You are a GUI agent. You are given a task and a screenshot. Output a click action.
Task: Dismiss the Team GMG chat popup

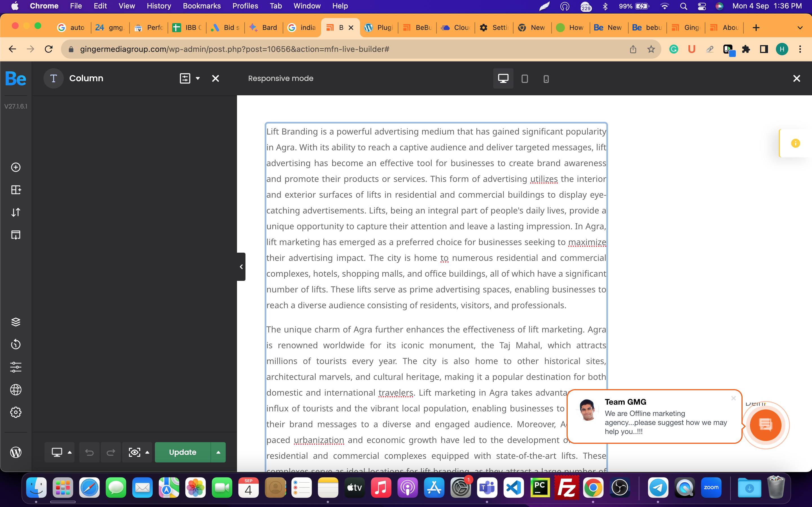coord(734,398)
